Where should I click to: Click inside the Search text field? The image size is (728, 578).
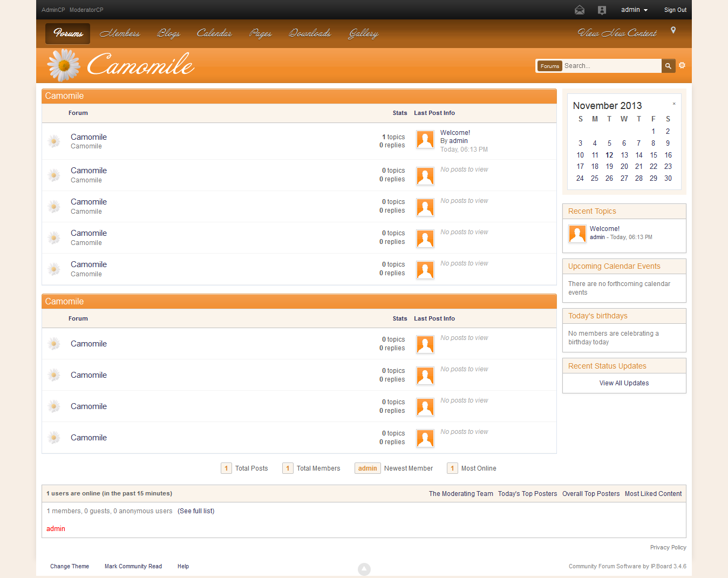tap(611, 66)
